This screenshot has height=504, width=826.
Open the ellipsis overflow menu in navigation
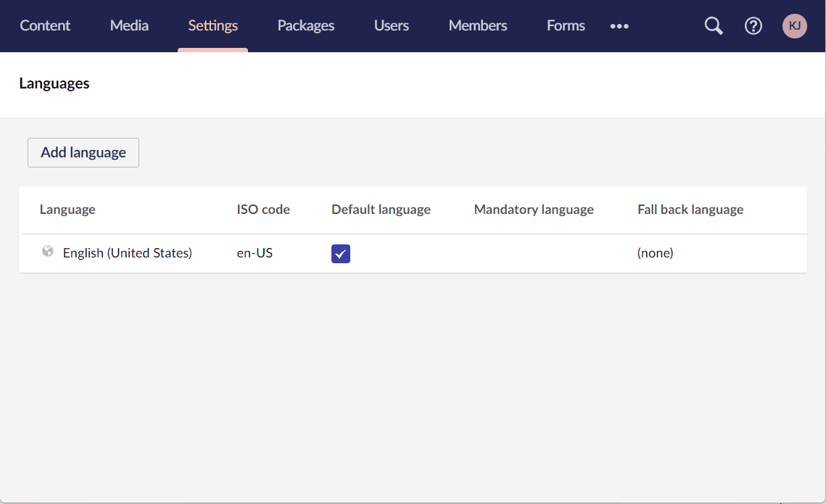pos(619,26)
